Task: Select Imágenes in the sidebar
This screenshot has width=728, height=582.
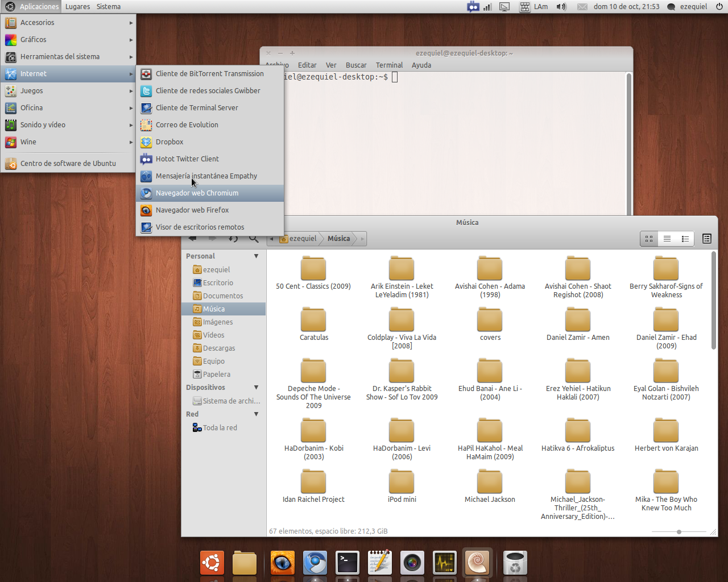Action: (x=224, y=322)
